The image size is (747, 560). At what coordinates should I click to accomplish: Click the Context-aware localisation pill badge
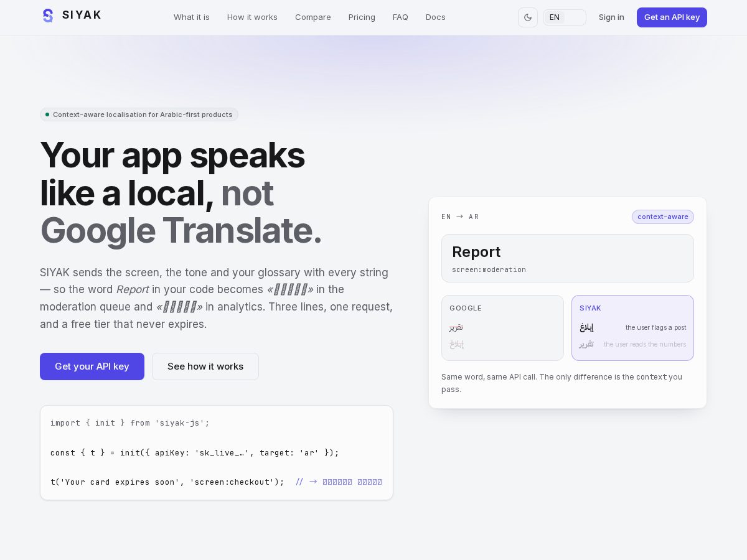pos(139,114)
